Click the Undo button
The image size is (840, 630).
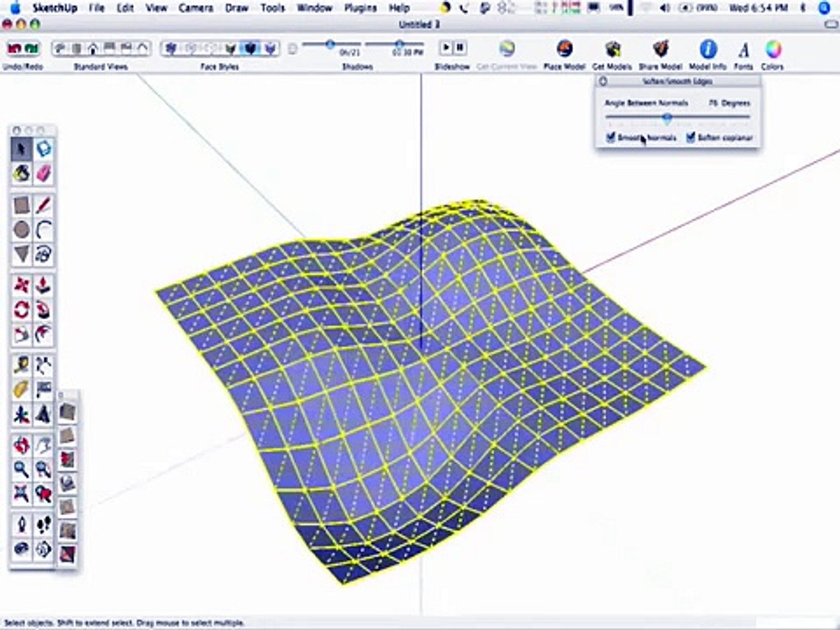click(15, 48)
